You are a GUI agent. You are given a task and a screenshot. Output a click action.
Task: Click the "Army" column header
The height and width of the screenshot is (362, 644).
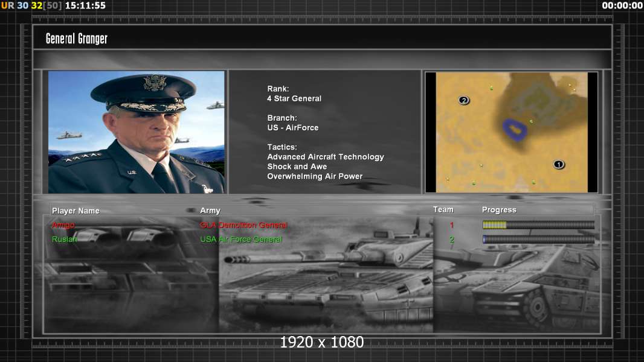pyautogui.click(x=210, y=211)
